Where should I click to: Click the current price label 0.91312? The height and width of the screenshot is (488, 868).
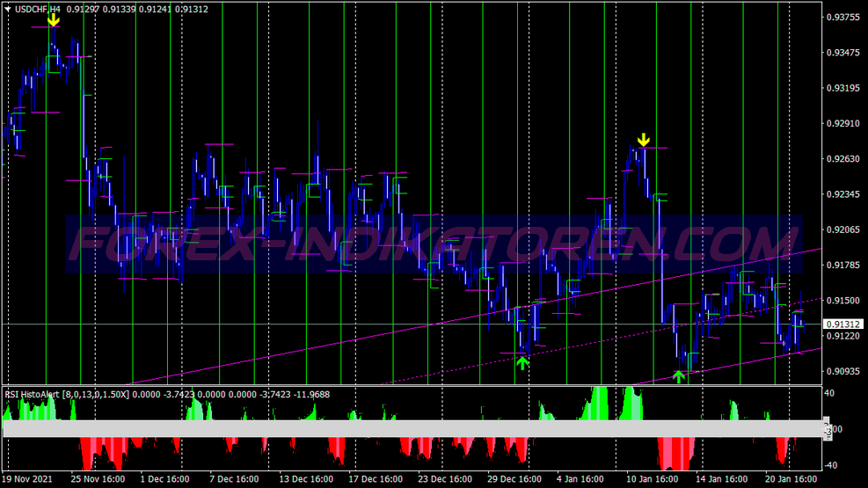pyautogui.click(x=842, y=324)
